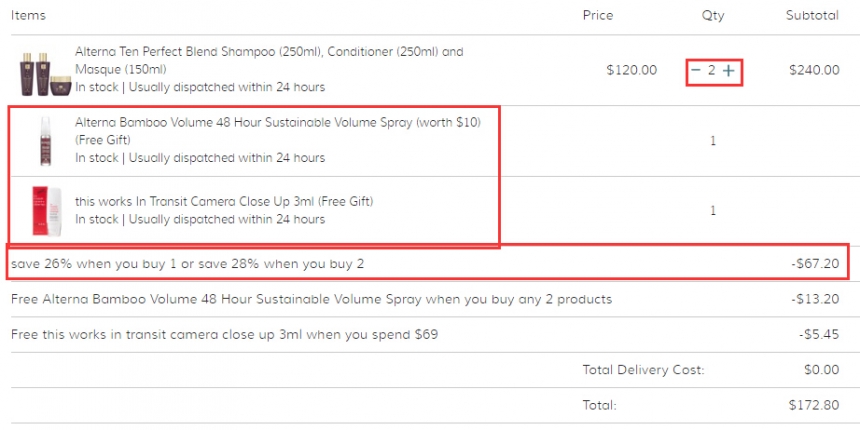Open the Alterna Ten Perfect Blend product thumbnail
This screenshot has height=430, width=860.
coord(46,74)
